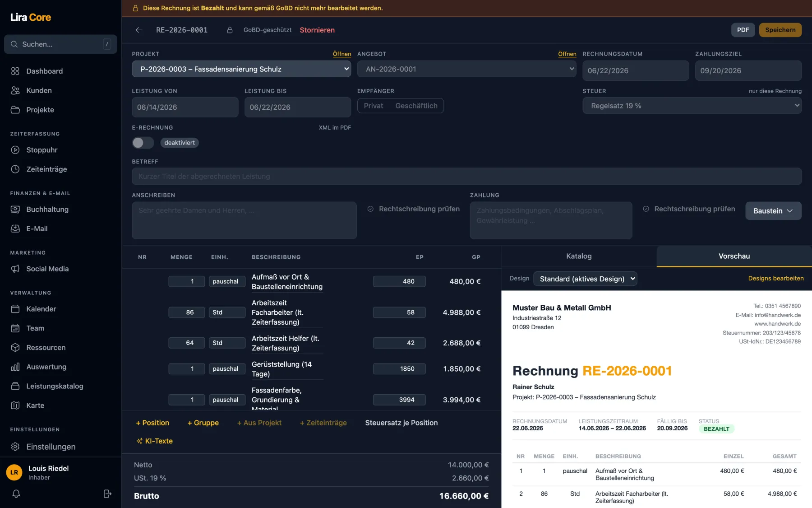
Task: Open the Baustein dropdown
Action: pyautogui.click(x=773, y=211)
